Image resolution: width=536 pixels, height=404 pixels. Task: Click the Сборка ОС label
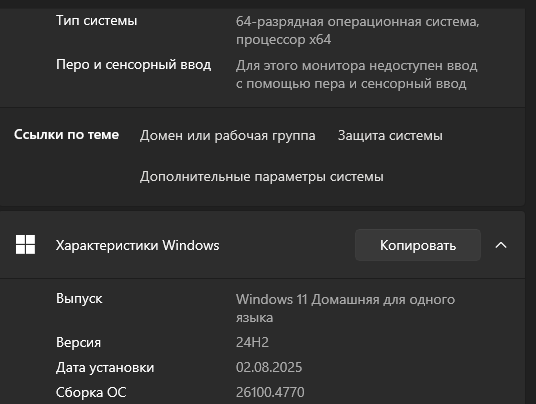pos(91,392)
